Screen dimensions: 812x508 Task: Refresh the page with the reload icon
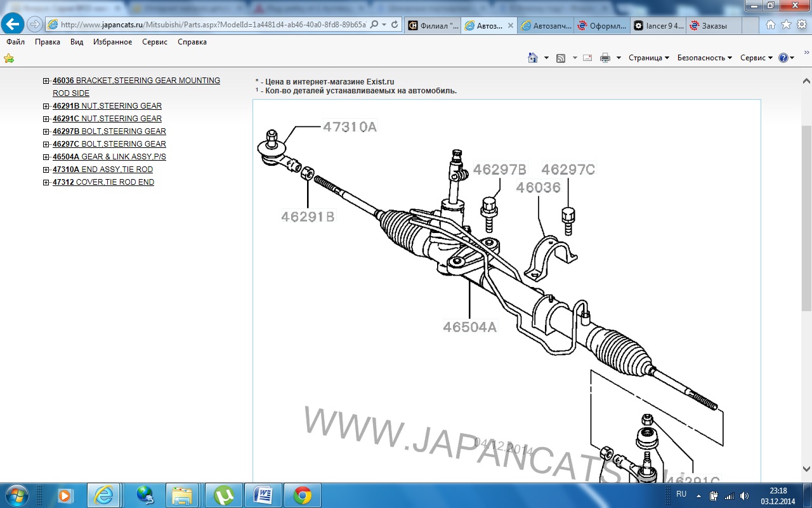395,25
